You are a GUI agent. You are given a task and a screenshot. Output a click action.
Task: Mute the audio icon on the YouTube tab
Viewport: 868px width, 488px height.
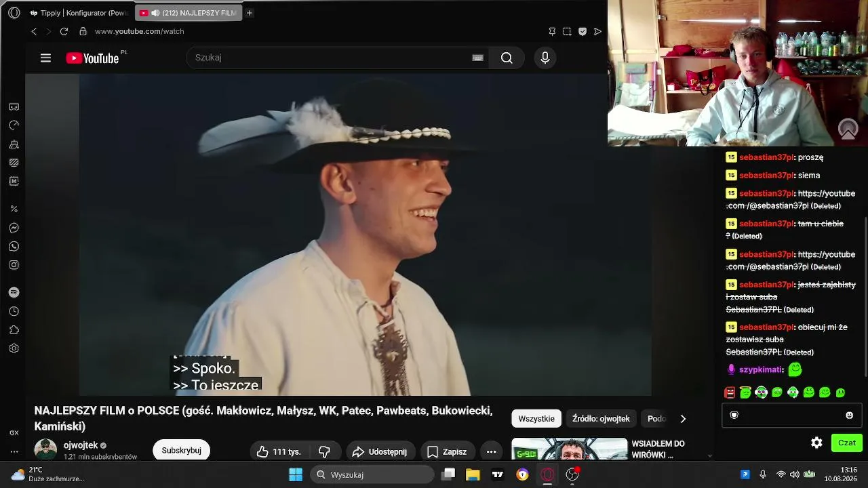[155, 13]
